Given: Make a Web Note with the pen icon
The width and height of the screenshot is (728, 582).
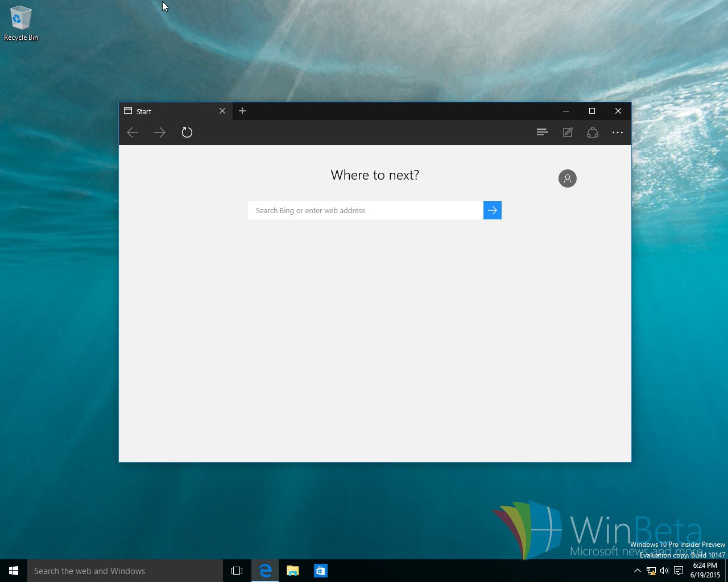Looking at the screenshot, I should (568, 132).
